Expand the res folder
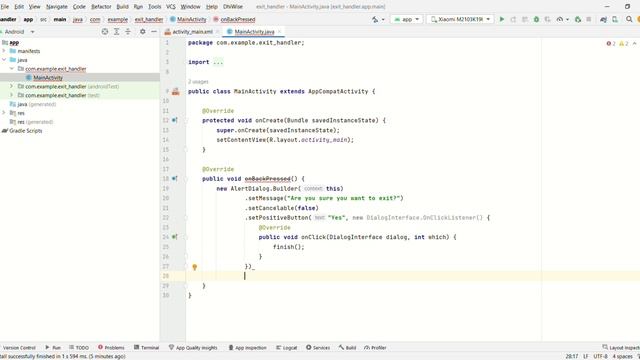This screenshot has width=640, height=360. pos(4,113)
